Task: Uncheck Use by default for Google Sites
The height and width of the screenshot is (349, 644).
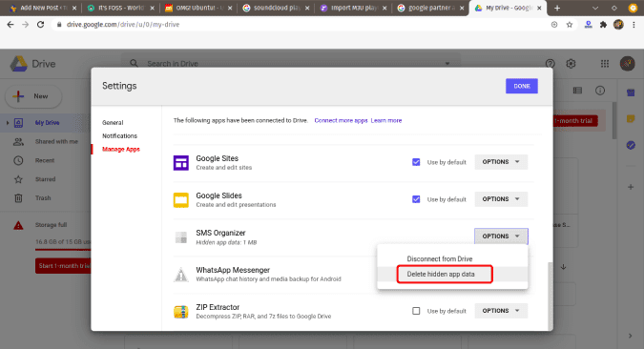Action: [416, 162]
